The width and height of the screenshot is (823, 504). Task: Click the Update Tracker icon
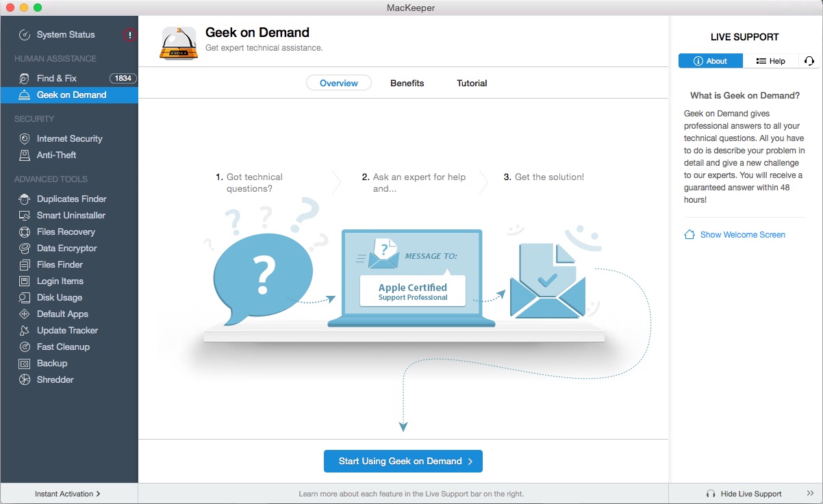(x=25, y=331)
